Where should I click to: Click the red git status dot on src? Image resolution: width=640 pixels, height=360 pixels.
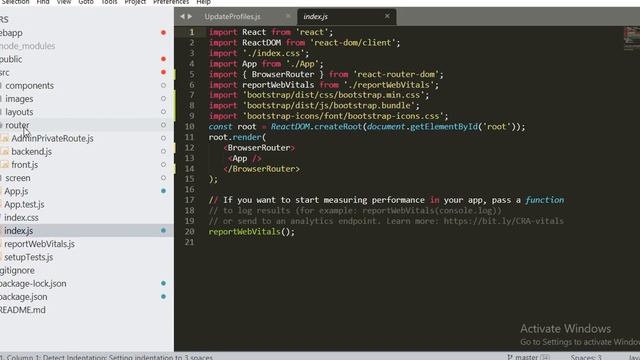coord(163,72)
